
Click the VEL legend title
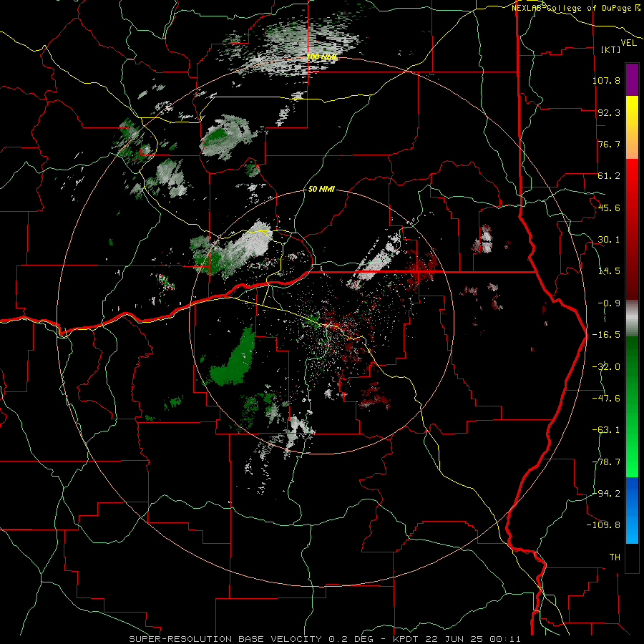tap(628, 43)
